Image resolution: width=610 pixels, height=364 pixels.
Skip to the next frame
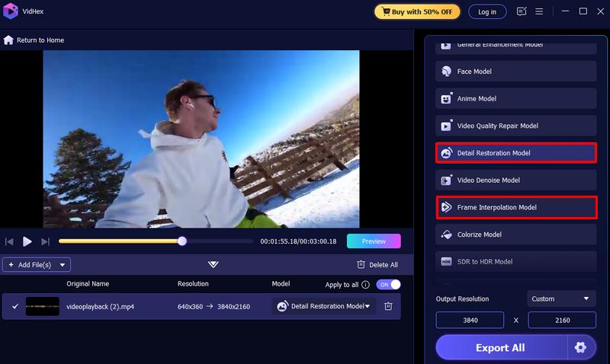click(45, 241)
